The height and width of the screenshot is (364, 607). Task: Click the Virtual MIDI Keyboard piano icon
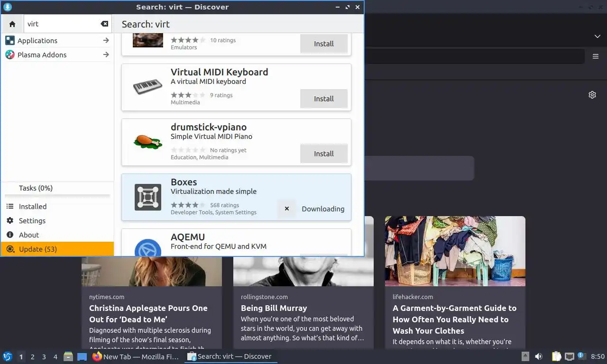(x=148, y=87)
